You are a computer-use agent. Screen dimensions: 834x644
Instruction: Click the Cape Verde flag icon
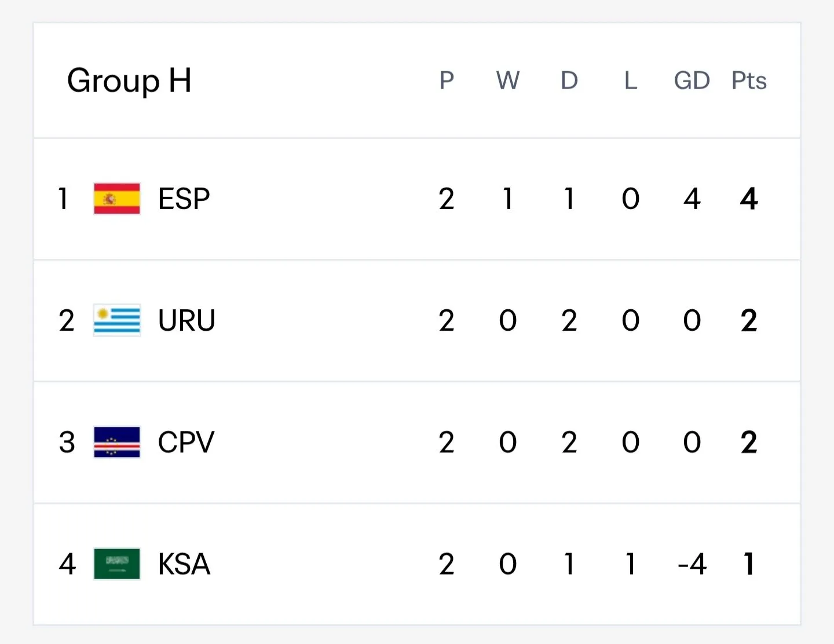point(117,442)
